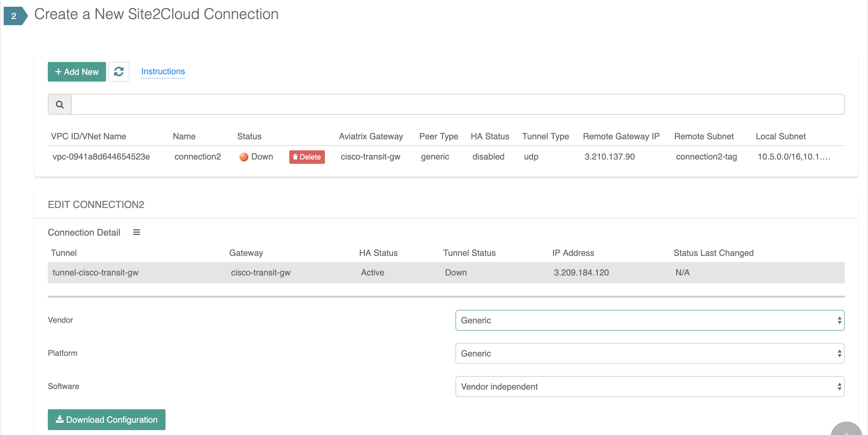Image resolution: width=868 pixels, height=435 pixels.
Task: Open the Vendor dropdown
Action: (649, 320)
